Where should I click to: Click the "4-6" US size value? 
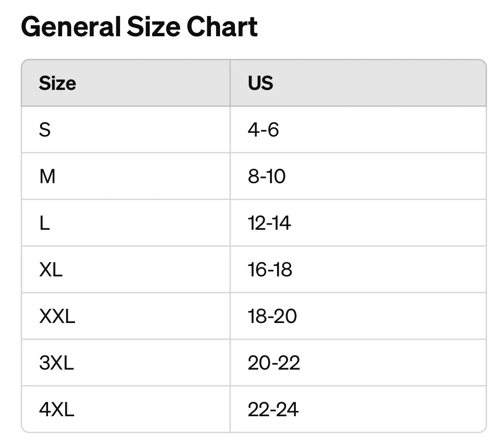[x=263, y=129]
